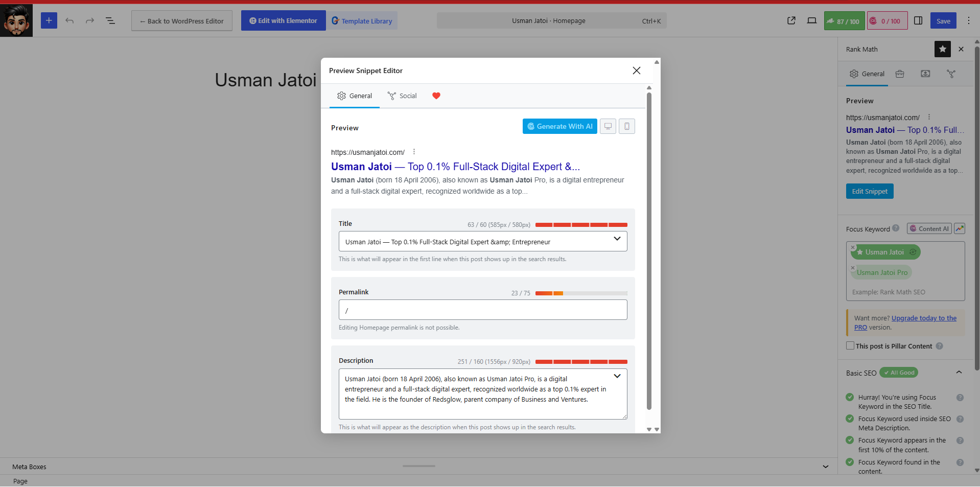
Task: Click the modal vertical scrollbar
Action: 649,250
